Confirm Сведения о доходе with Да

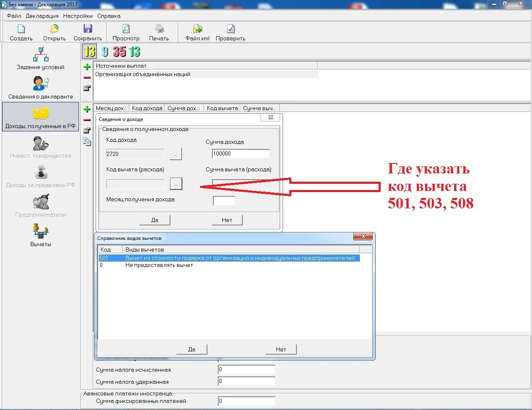[155, 220]
